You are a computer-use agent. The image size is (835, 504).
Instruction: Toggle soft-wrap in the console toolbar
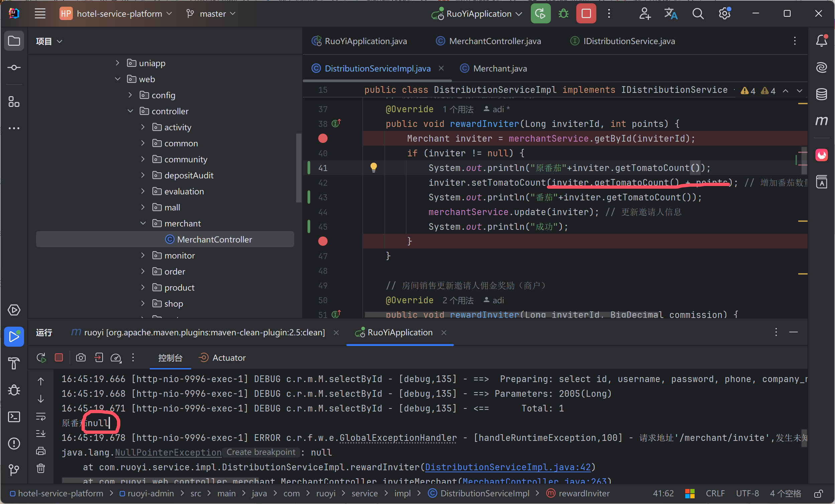(x=41, y=416)
